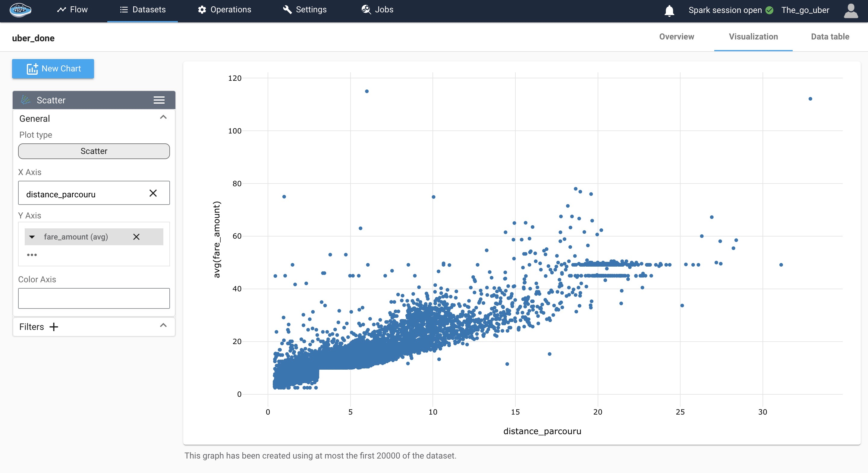This screenshot has width=868, height=473.
Task: Click the green Spark session status checkmark
Action: pyautogui.click(x=769, y=10)
